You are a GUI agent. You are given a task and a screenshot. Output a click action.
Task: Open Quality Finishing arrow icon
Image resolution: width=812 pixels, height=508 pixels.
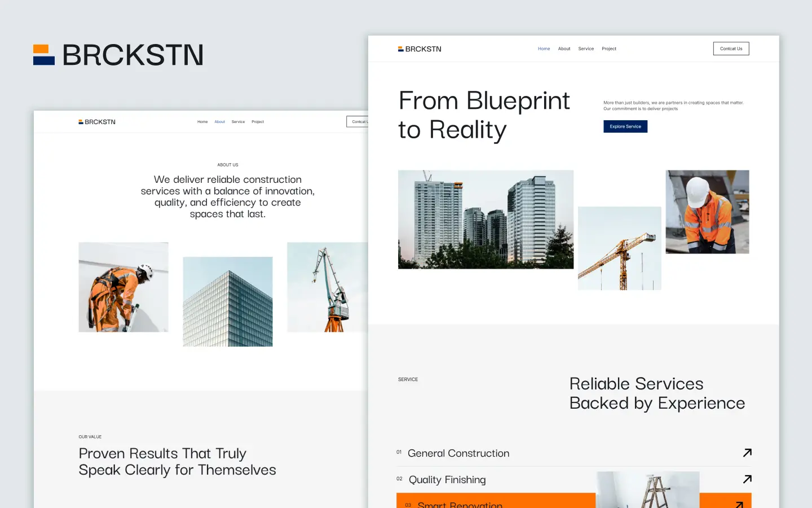point(747,479)
